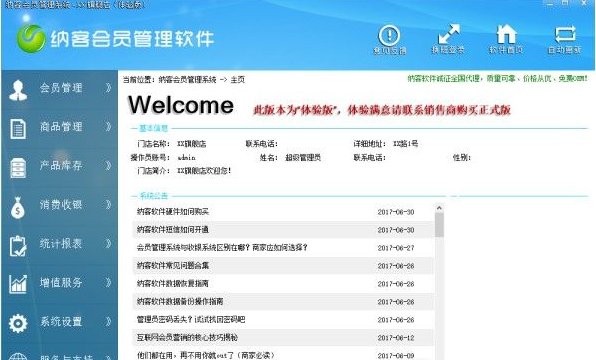Viewport: 596px width, 360px height.
Task: Expand the 商品管理 chevron
Action: [x=108, y=127]
